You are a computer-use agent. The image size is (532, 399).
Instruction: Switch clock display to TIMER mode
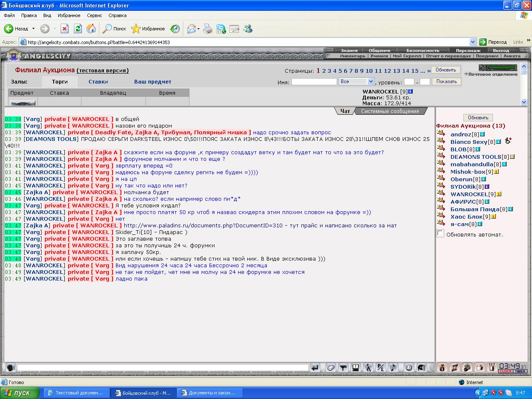point(520,371)
